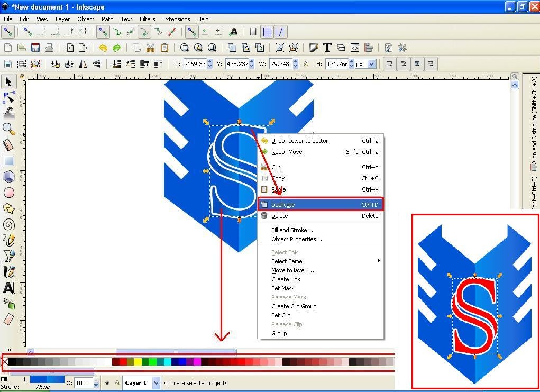Toggle width and height ratio lock
Screen dimensions: 540x392
pos(306,64)
